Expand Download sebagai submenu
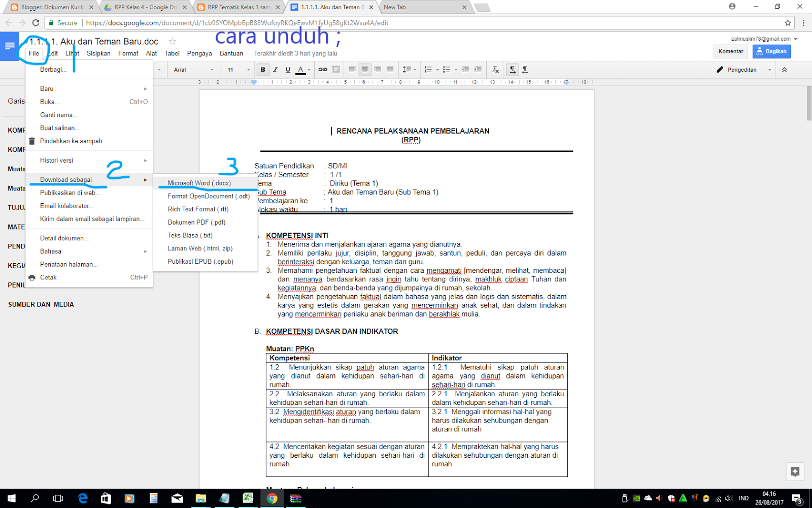812x508 pixels. click(89, 179)
